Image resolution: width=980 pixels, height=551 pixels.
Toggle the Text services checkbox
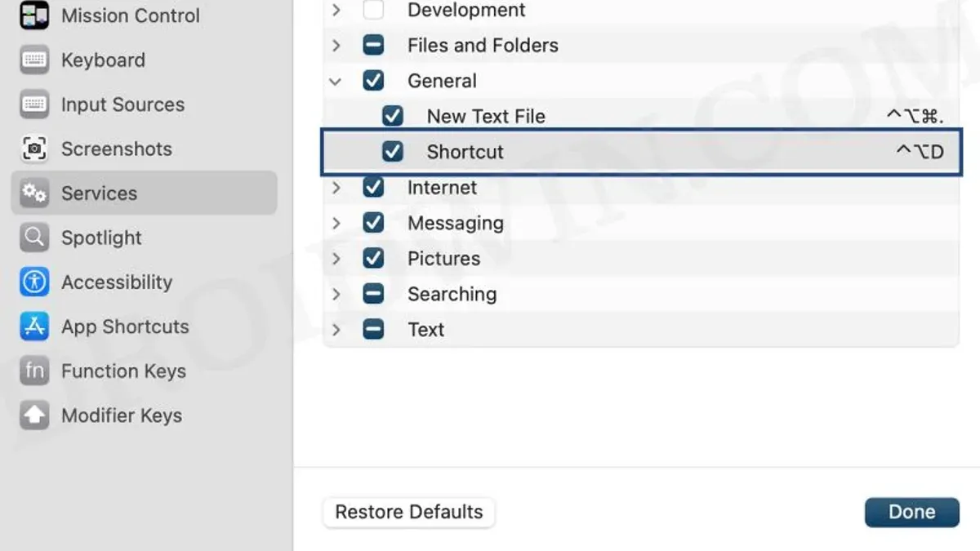373,330
